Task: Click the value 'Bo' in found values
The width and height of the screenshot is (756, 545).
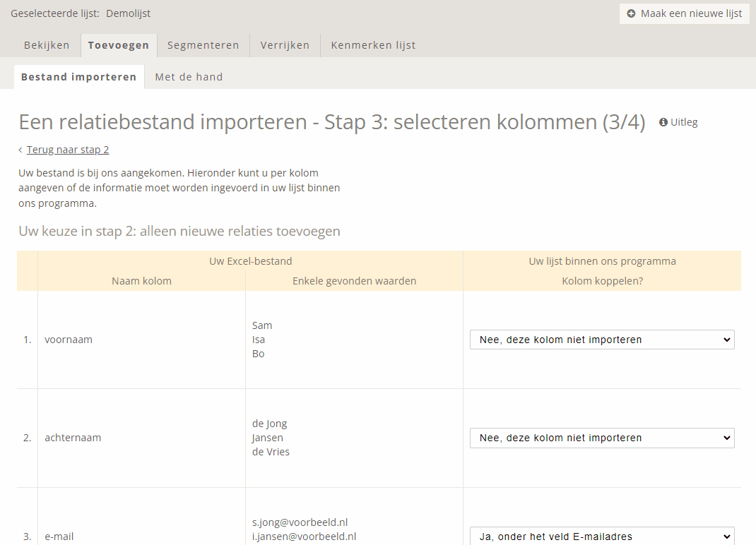Action: tap(258, 354)
